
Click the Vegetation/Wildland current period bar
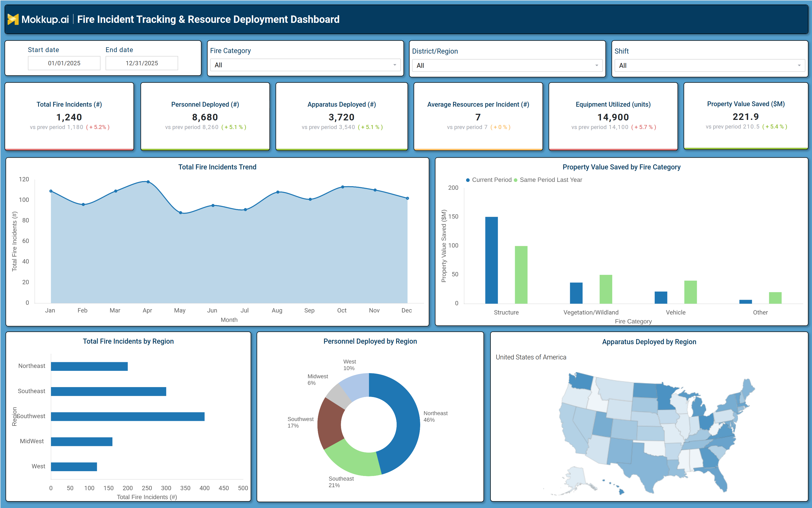576,293
